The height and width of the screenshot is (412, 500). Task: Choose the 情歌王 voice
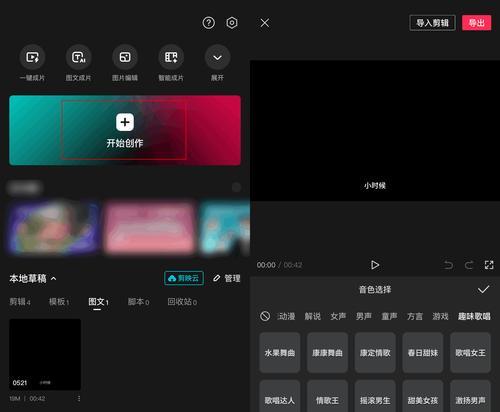tap(327, 396)
